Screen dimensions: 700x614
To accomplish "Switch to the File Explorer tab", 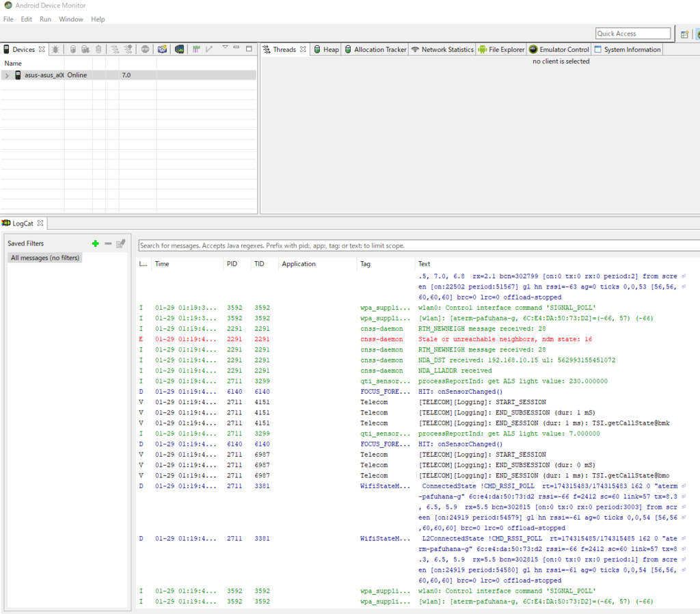I will coord(501,49).
